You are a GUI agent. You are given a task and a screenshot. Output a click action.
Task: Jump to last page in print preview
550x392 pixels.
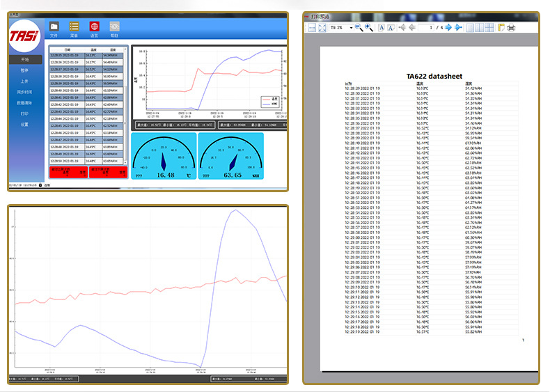(457, 27)
